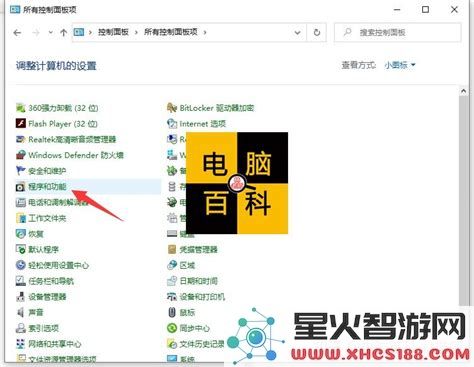Open the 索引选项 icon

[x=21, y=328]
